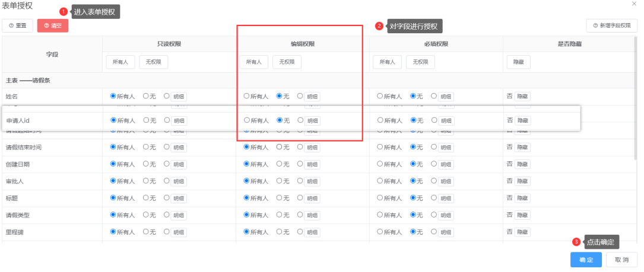Hide the 姓名 field row
Image resolution: width=644 pixels, height=272 pixels.
[x=522, y=97]
